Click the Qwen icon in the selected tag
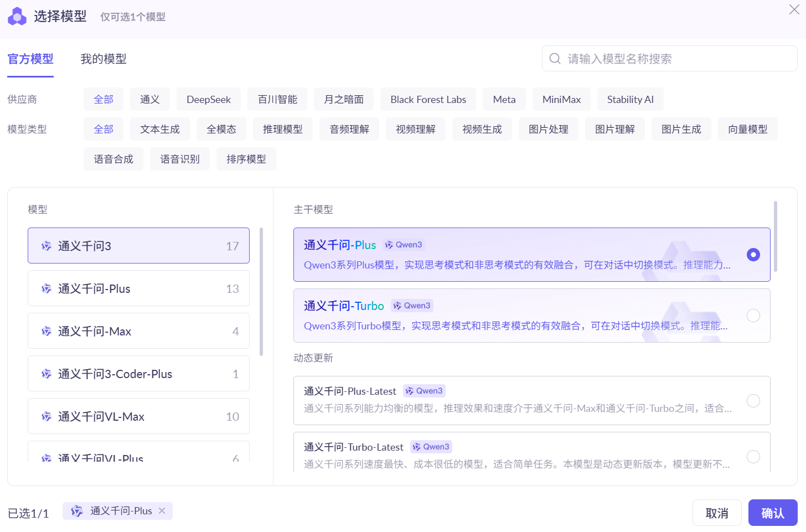Image resolution: width=806 pixels, height=532 pixels. [x=77, y=511]
